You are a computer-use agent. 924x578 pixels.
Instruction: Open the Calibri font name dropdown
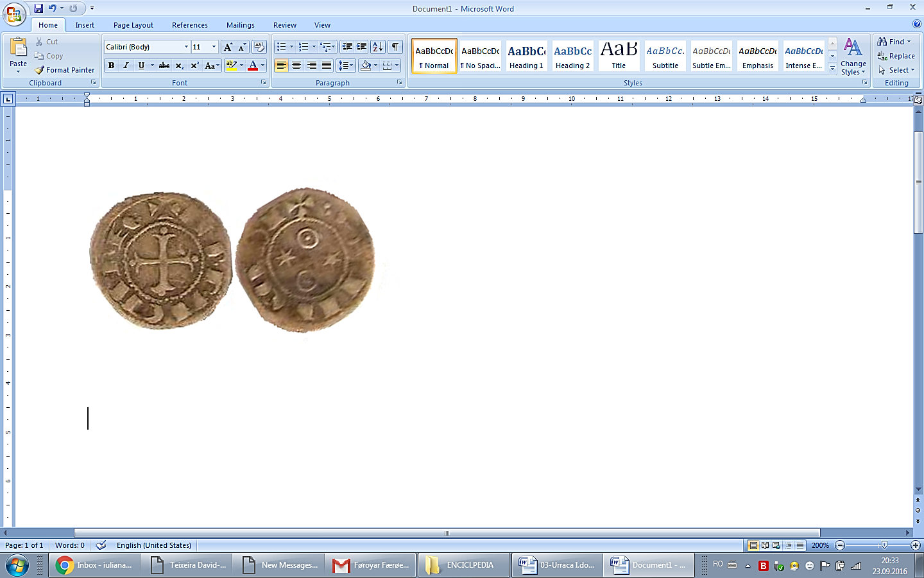[186, 47]
